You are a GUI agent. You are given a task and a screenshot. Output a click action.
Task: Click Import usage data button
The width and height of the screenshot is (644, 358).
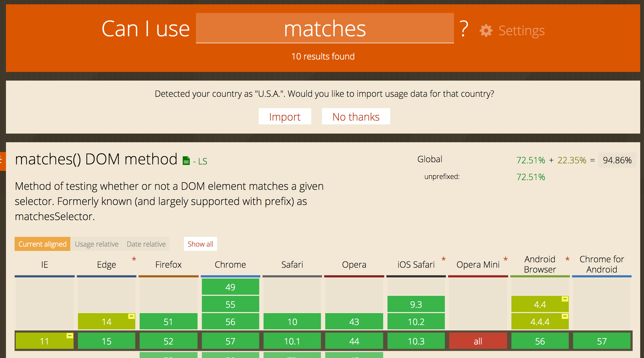click(285, 117)
